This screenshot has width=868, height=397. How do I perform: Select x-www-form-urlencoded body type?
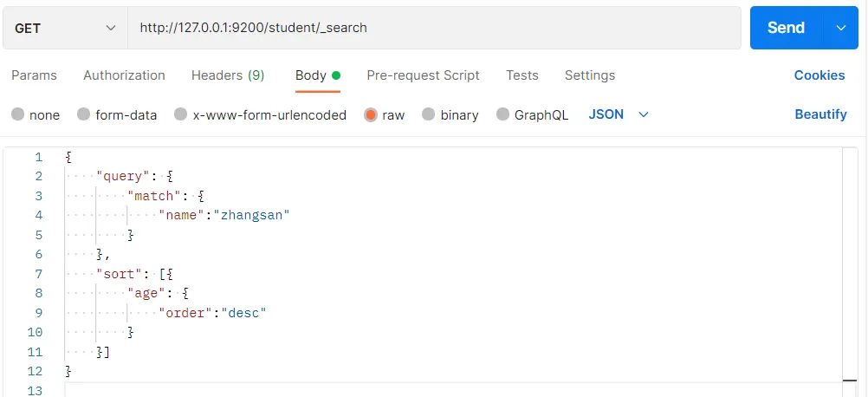point(181,114)
